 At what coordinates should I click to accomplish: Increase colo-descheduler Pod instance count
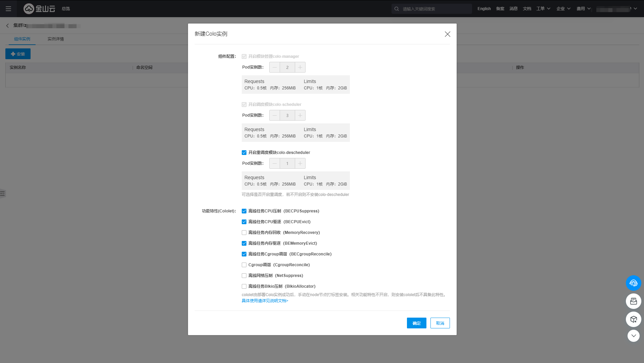tap(300, 163)
